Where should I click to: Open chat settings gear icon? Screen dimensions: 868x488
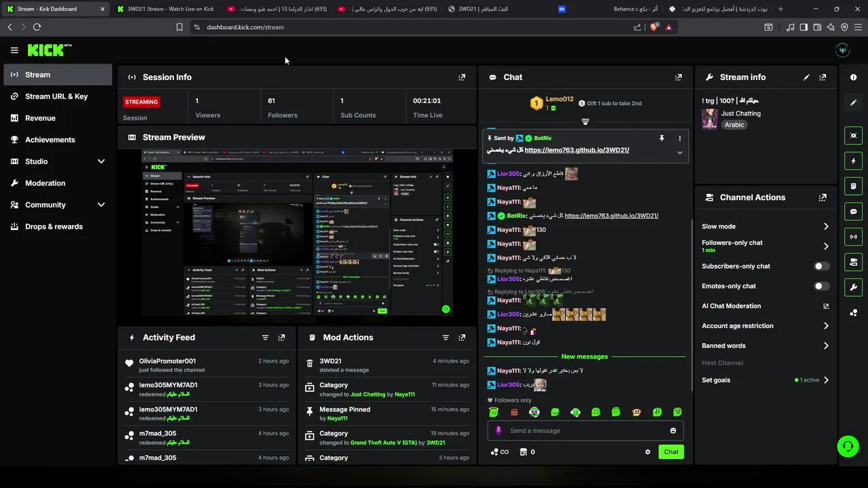(x=648, y=452)
